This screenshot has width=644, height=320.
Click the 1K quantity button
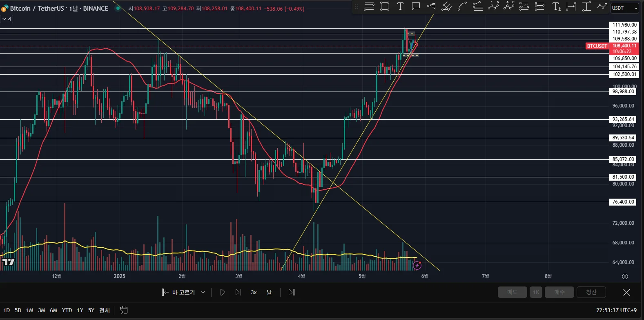click(536, 292)
